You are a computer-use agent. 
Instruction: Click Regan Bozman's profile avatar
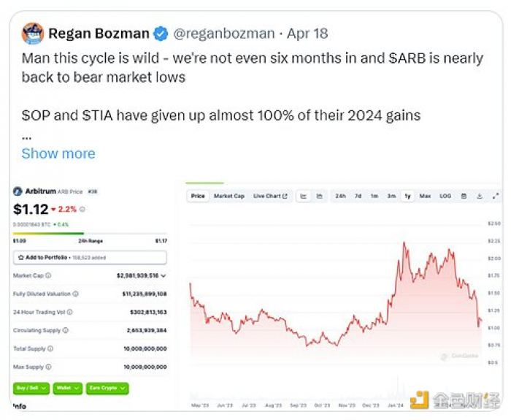point(33,34)
